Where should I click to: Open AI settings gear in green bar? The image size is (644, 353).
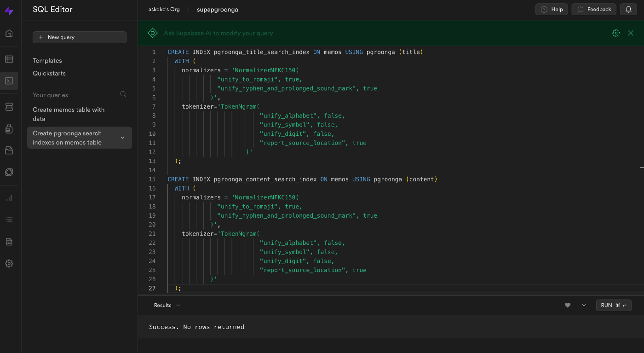point(616,33)
